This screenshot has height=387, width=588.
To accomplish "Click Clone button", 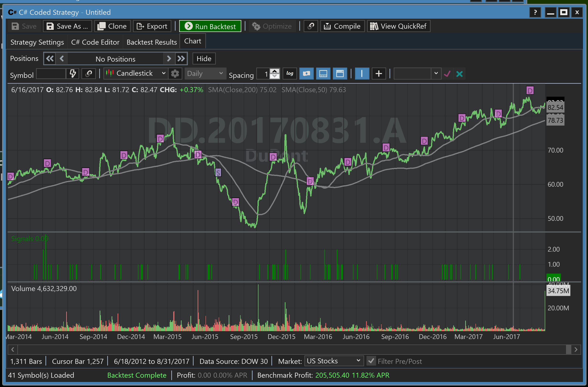I will point(112,26).
